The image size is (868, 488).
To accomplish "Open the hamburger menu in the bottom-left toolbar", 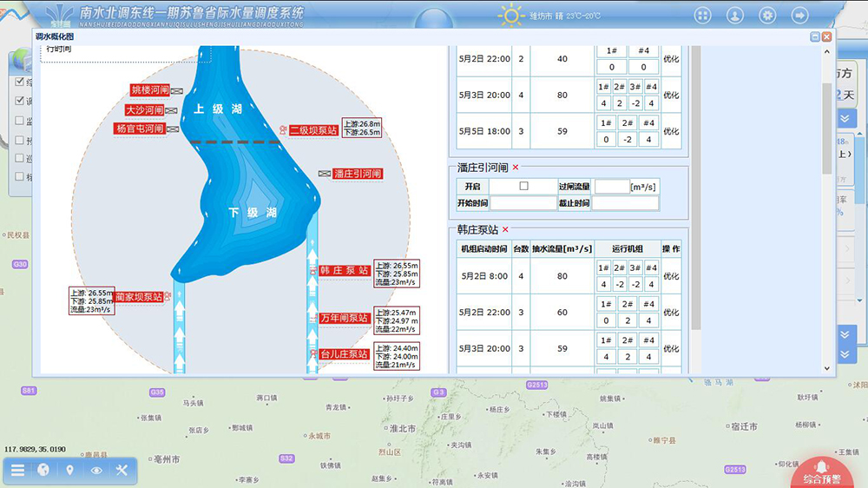I will pos(17,471).
